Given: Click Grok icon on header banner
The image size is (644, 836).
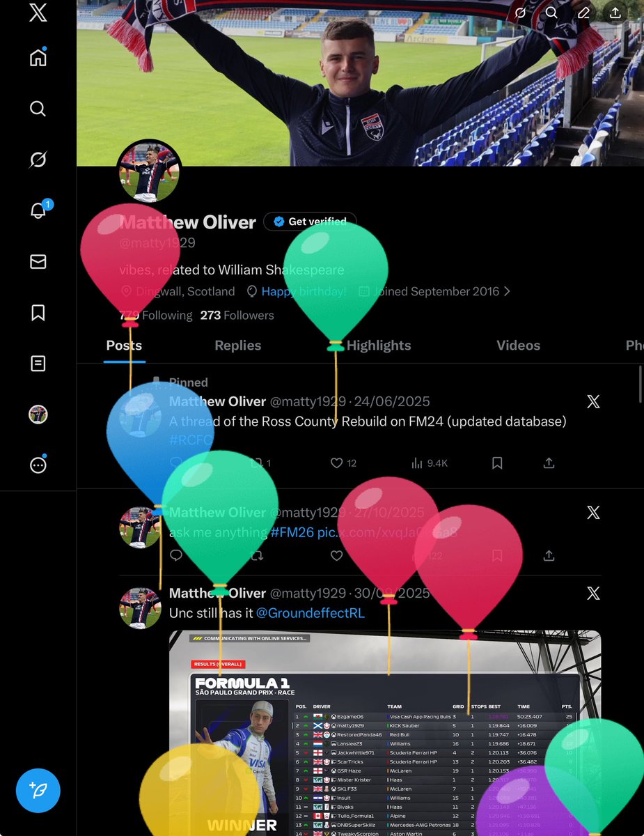Looking at the screenshot, I should [520, 13].
